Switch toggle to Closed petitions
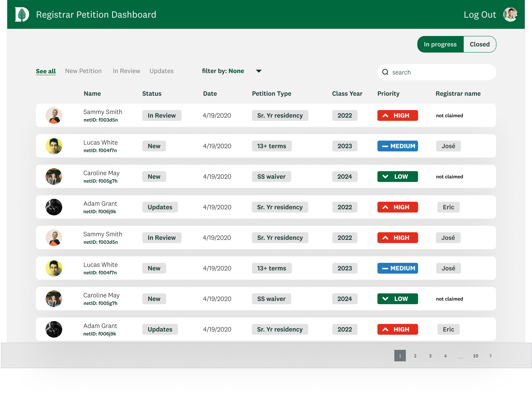The width and height of the screenshot is (532, 402). (480, 44)
